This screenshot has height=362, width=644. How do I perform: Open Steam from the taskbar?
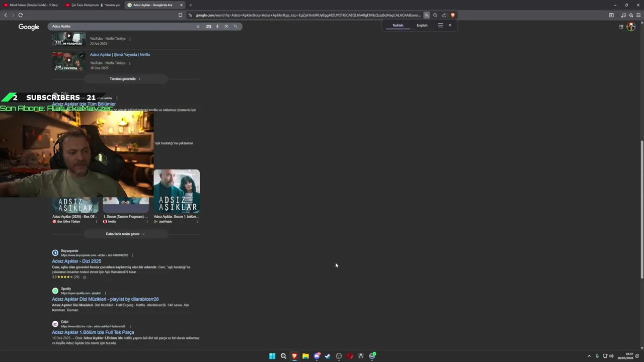point(328,356)
